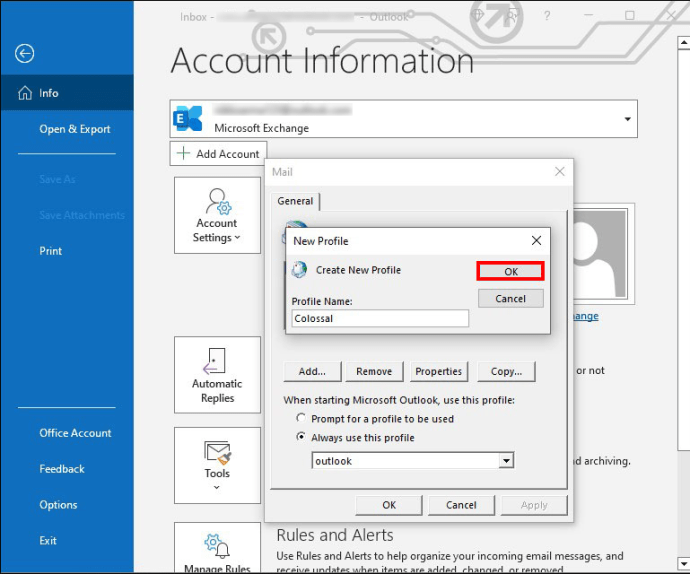
Task: Click the Microsoft Exchange account icon
Action: click(188, 118)
